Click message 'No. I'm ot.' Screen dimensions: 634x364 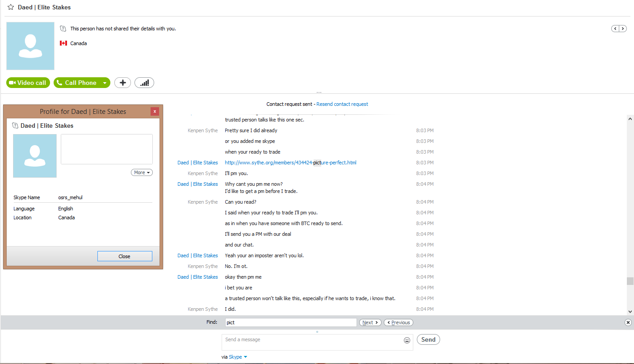pos(236,266)
